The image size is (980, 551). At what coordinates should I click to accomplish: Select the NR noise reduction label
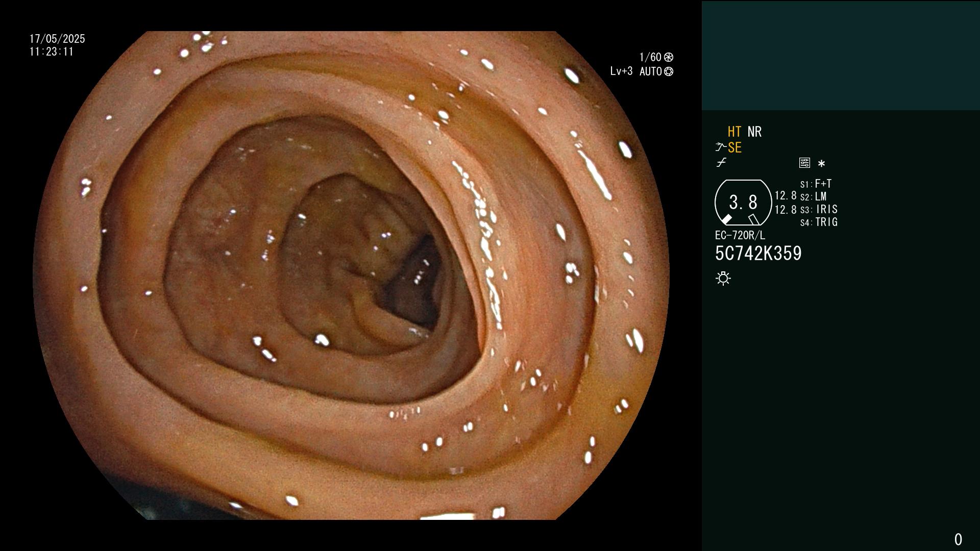click(754, 132)
